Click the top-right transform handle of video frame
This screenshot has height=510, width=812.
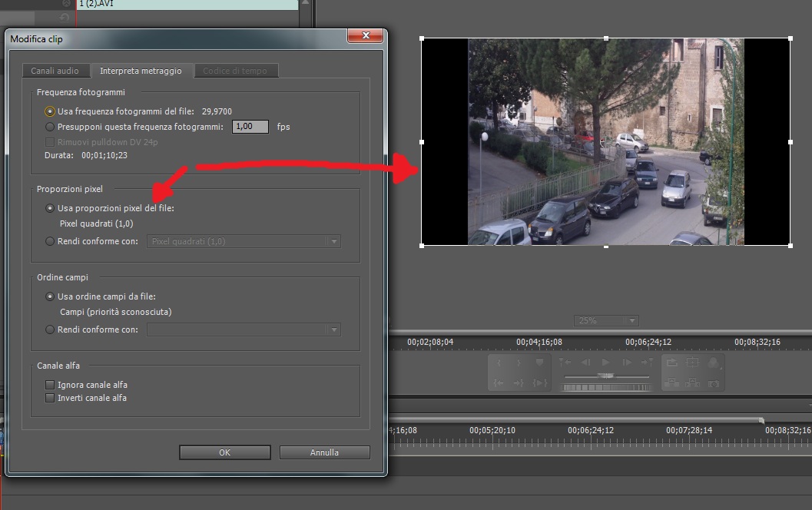[x=790, y=38]
